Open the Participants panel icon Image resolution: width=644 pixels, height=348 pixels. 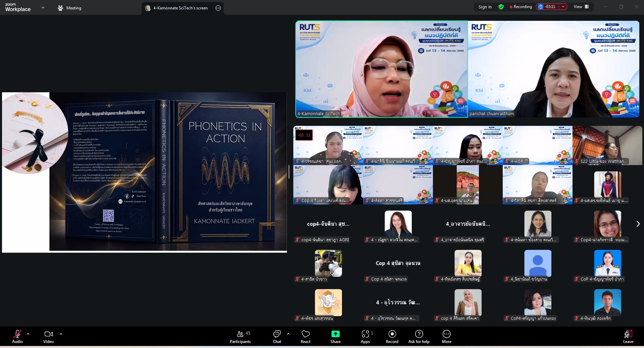click(240, 334)
